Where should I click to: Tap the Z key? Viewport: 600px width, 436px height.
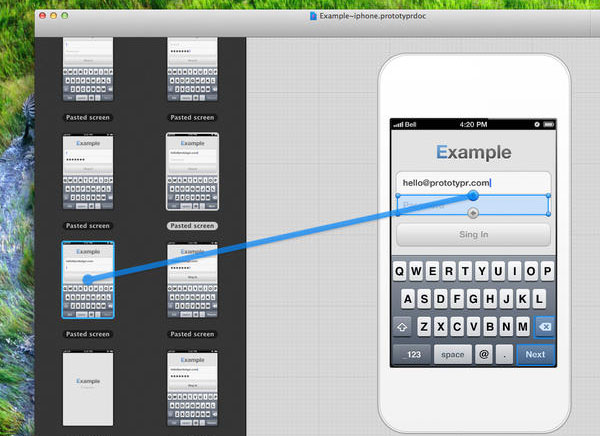[x=424, y=327]
